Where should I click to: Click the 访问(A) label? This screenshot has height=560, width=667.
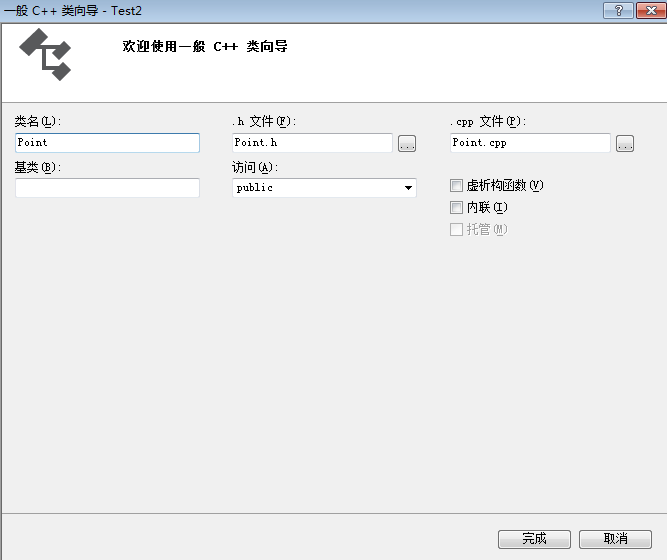(255, 167)
